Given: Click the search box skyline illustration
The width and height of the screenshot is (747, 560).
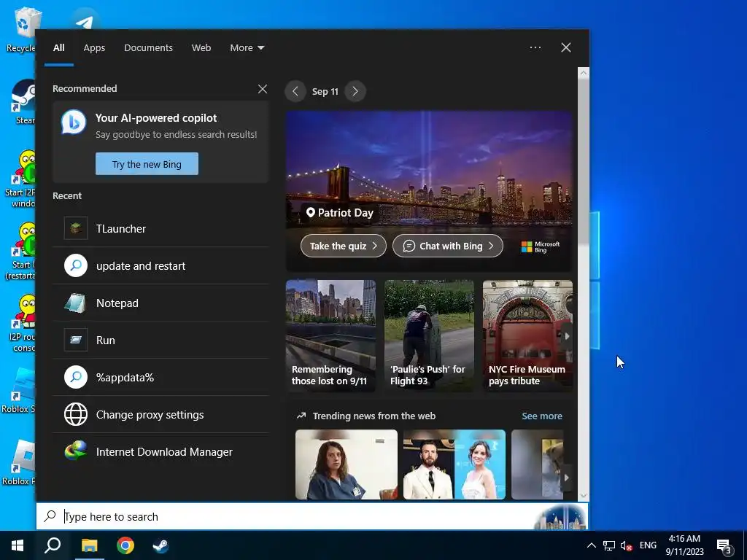Looking at the screenshot, I should [x=560, y=517].
